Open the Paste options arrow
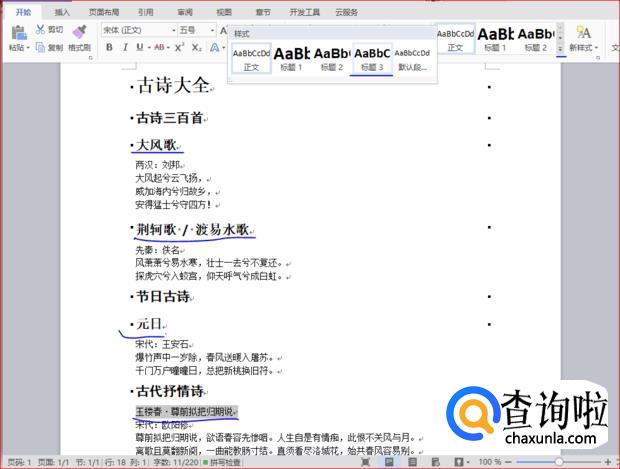Image resolution: width=620 pixels, height=469 pixels. coord(28,48)
